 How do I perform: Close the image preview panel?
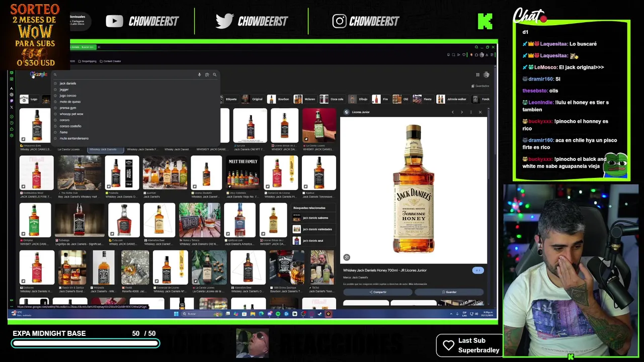coord(480,112)
